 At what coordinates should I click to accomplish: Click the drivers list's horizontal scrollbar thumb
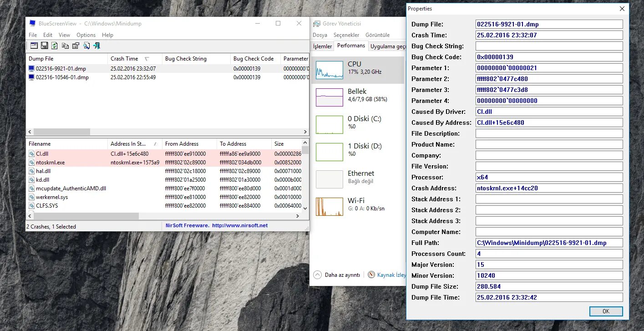86,216
